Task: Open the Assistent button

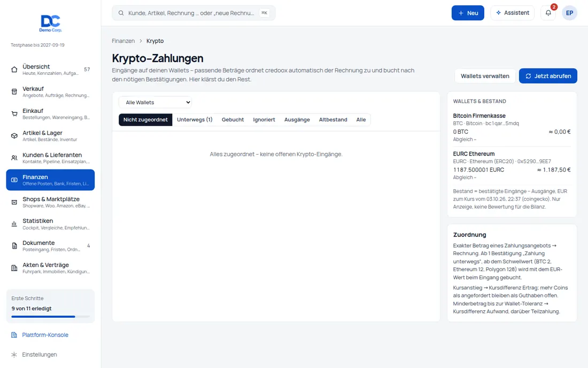Action: click(512, 13)
